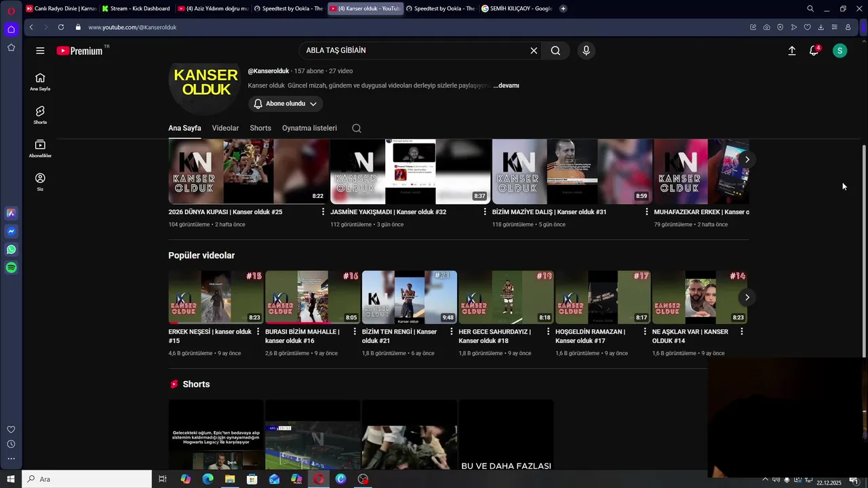868x488 pixels.
Task: Open Opera sidebar Aria AI icon
Action: [x=11, y=213]
